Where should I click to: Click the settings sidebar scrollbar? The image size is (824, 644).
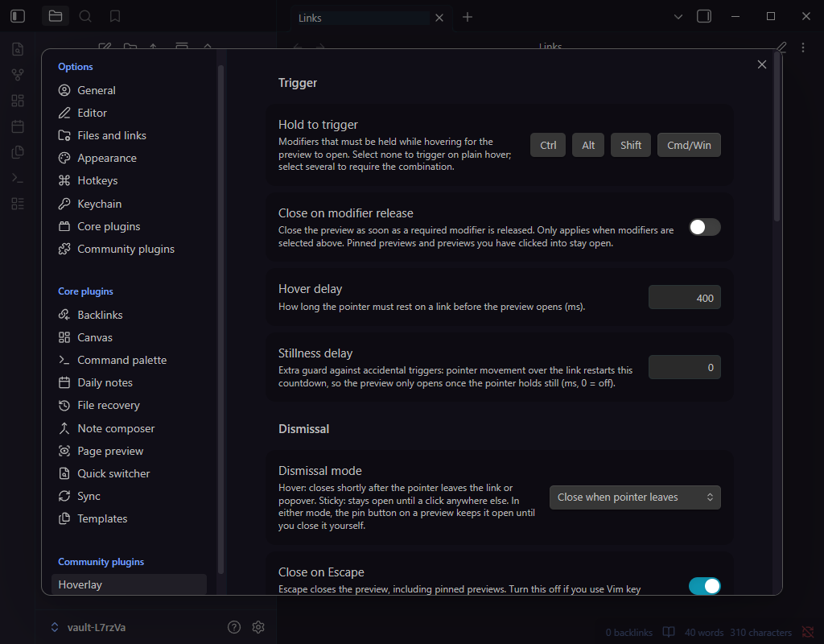pyautogui.click(x=220, y=320)
